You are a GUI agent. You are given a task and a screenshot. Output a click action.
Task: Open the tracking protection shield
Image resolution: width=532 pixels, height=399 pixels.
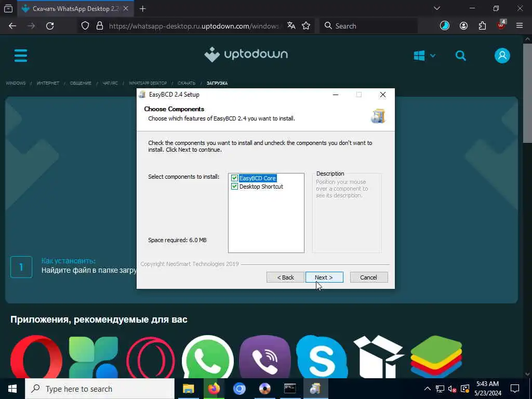pyautogui.click(x=85, y=26)
